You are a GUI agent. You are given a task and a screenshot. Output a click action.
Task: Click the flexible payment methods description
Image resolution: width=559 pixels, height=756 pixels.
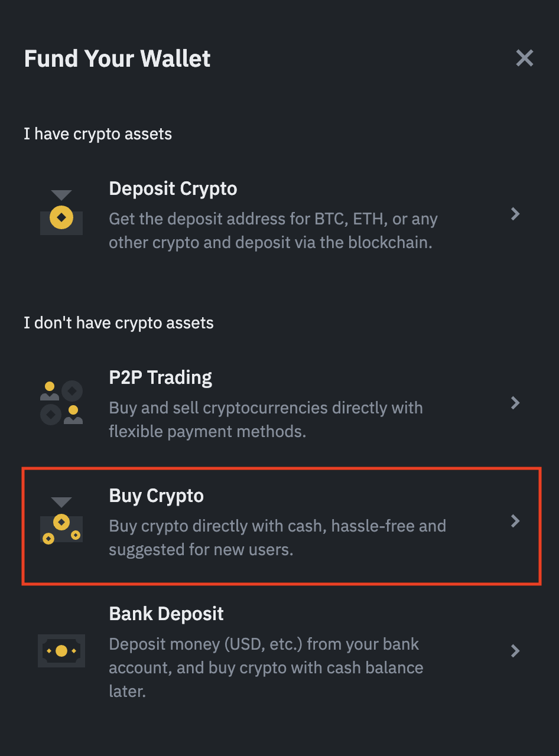[266, 420]
